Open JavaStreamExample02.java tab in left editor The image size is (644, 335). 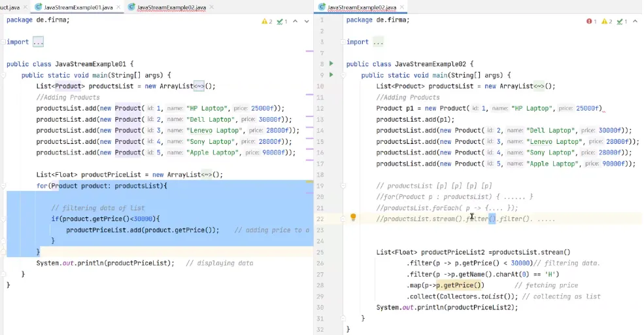(171, 7)
